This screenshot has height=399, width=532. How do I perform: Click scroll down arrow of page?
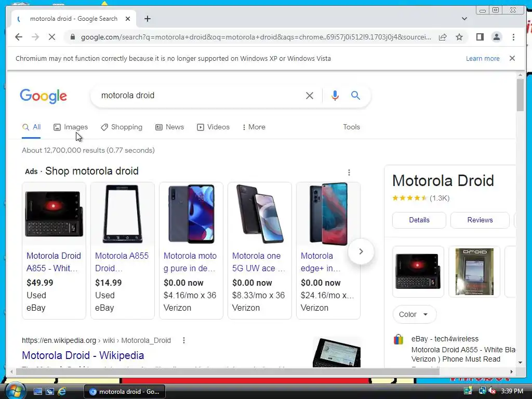(x=520, y=363)
